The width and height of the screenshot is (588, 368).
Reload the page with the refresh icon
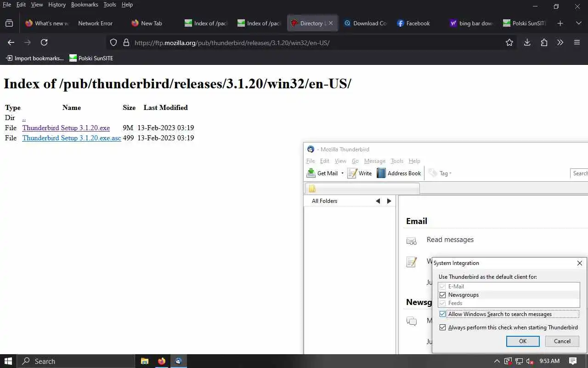[x=44, y=42]
